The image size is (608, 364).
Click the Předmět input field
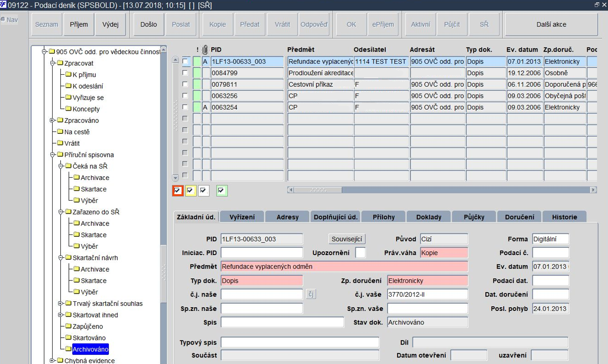coord(344,267)
